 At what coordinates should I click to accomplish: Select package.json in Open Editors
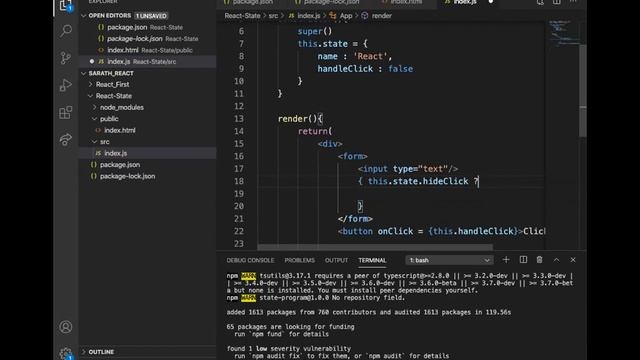pyautogui.click(x=148, y=27)
